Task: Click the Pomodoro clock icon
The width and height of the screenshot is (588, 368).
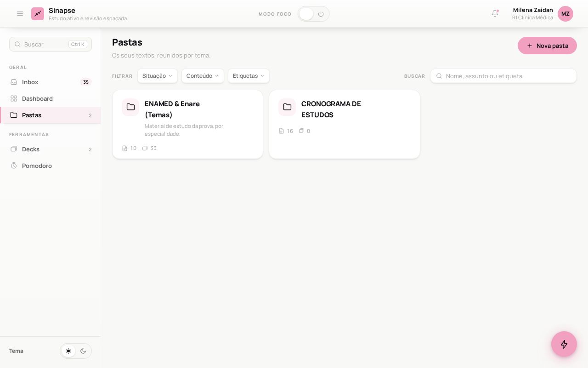Action: point(14,166)
